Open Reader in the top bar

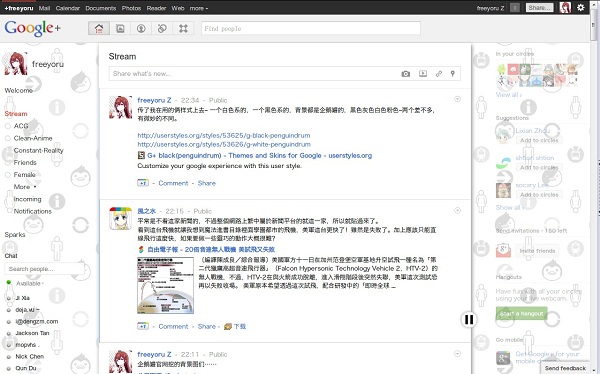pyautogui.click(x=157, y=8)
